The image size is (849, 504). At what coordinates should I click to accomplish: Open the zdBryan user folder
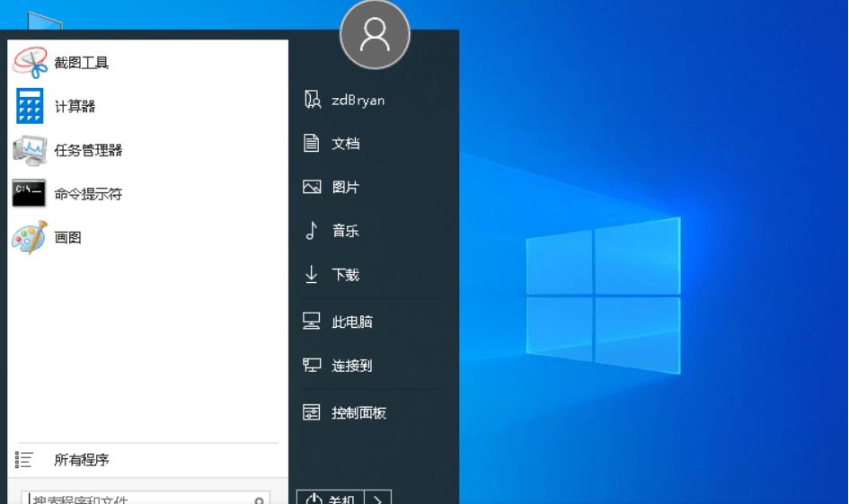[x=357, y=100]
